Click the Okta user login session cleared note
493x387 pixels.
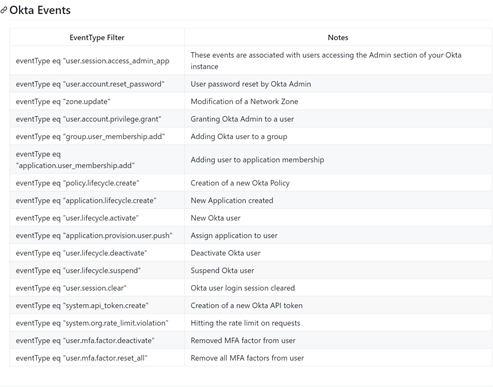pyautogui.click(x=243, y=288)
